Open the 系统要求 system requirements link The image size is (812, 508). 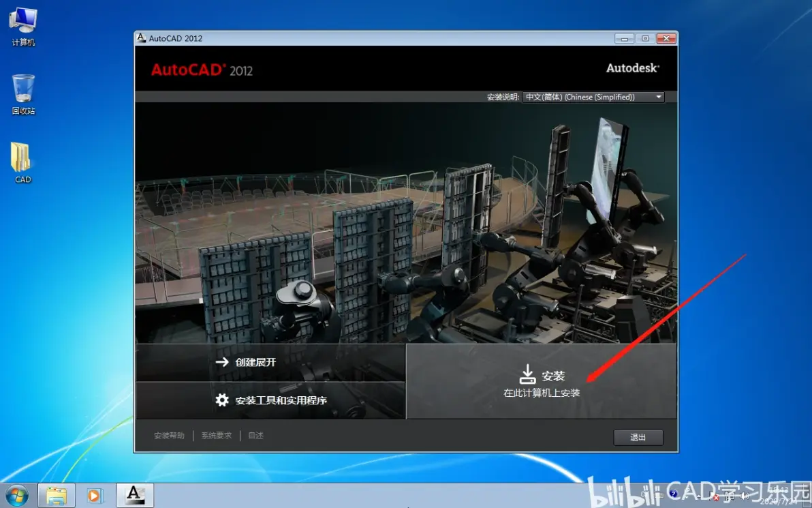click(217, 436)
